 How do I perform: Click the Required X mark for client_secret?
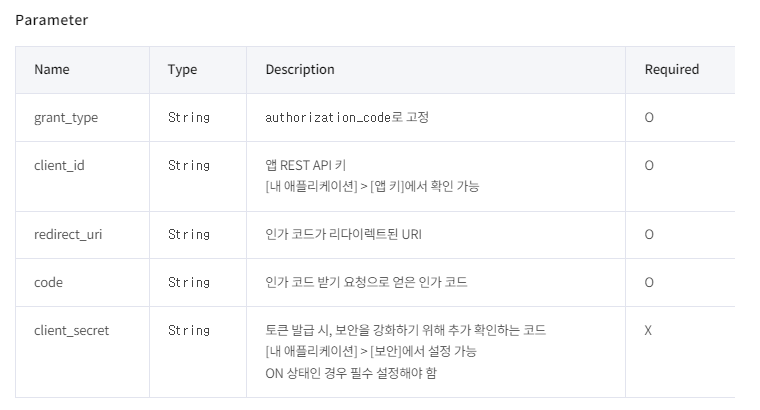tap(649, 330)
